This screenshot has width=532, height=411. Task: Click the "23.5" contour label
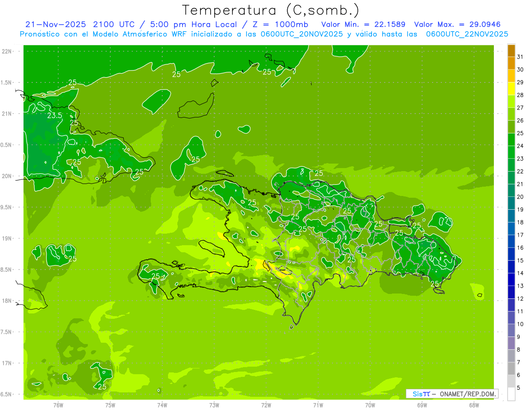point(54,115)
